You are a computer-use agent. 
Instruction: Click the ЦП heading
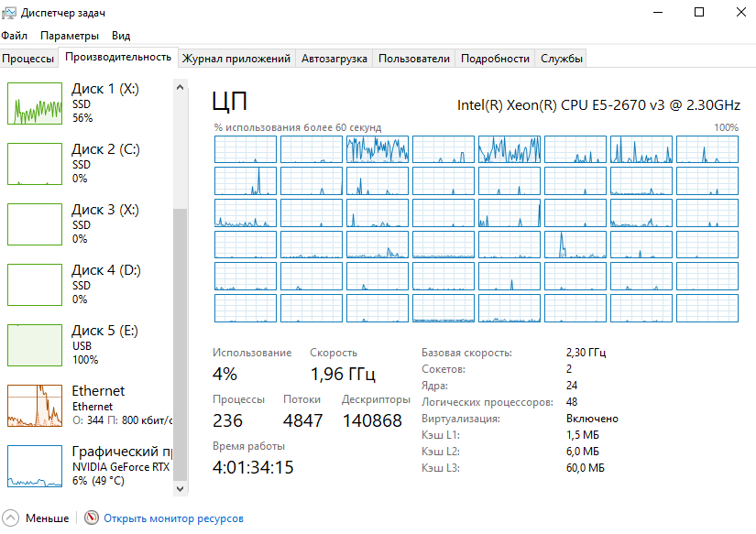(x=229, y=102)
